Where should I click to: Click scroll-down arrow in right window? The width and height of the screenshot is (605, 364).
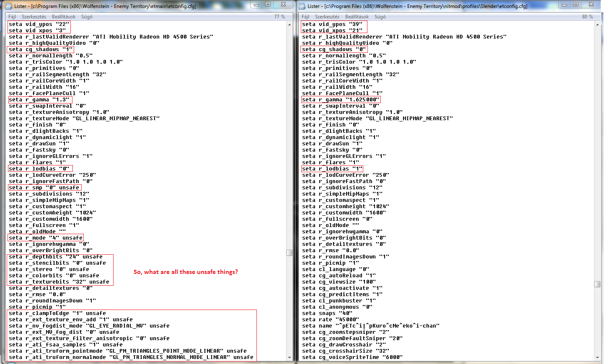click(x=597, y=357)
